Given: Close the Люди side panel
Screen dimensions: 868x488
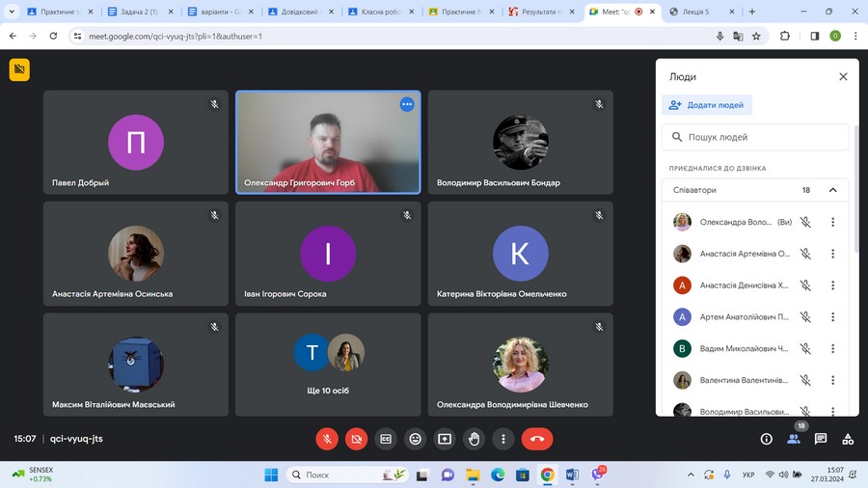Looking at the screenshot, I should (843, 76).
